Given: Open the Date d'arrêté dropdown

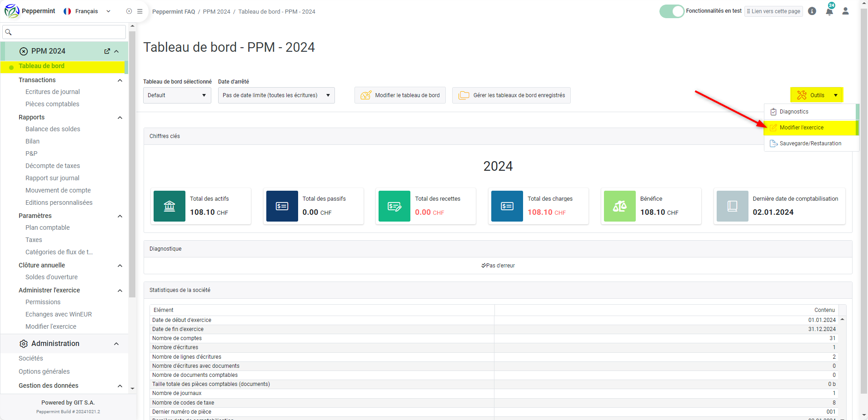Looking at the screenshot, I should coord(276,95).
